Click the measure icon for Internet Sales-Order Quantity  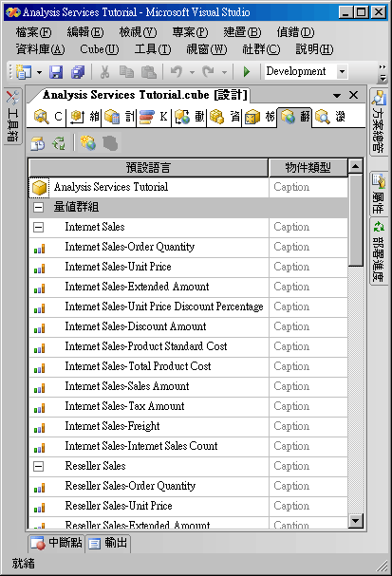(39, 249)
